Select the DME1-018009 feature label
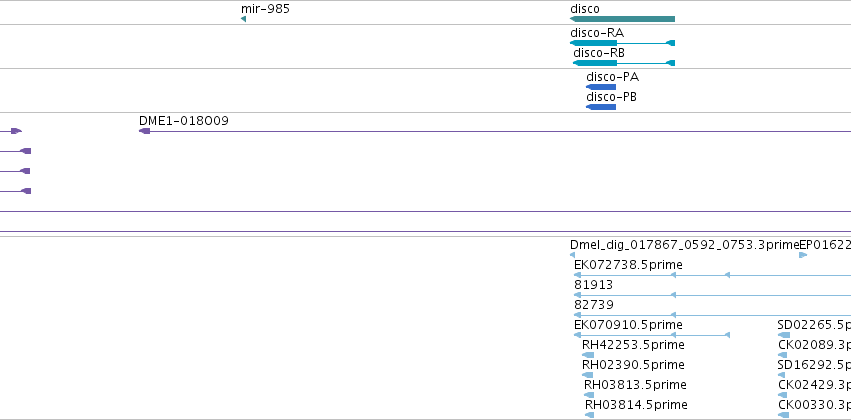 coord(184,121)
